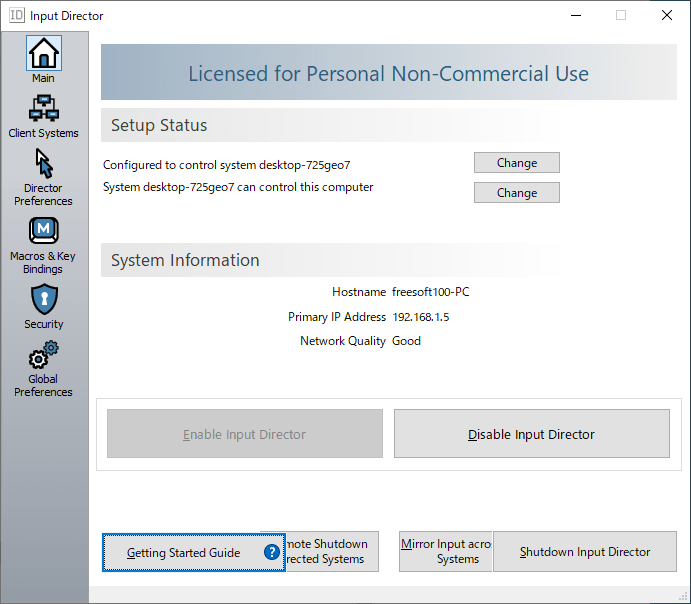Open Macros & Key Bindings icon
The image size is (691, 604).
[x=44, y=230]
